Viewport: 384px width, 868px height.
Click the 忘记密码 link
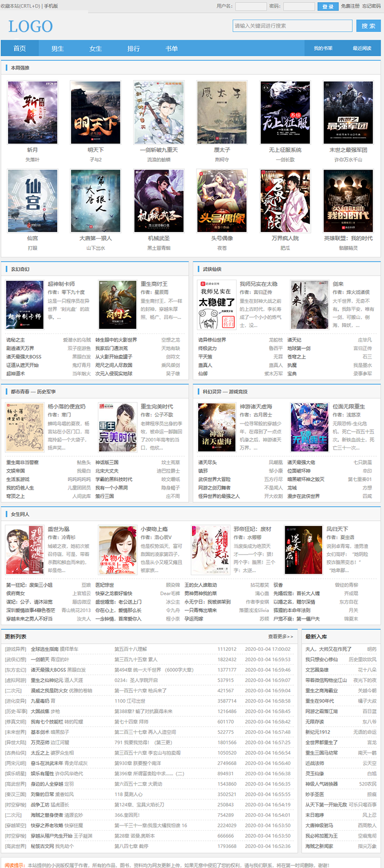(371, 6)
